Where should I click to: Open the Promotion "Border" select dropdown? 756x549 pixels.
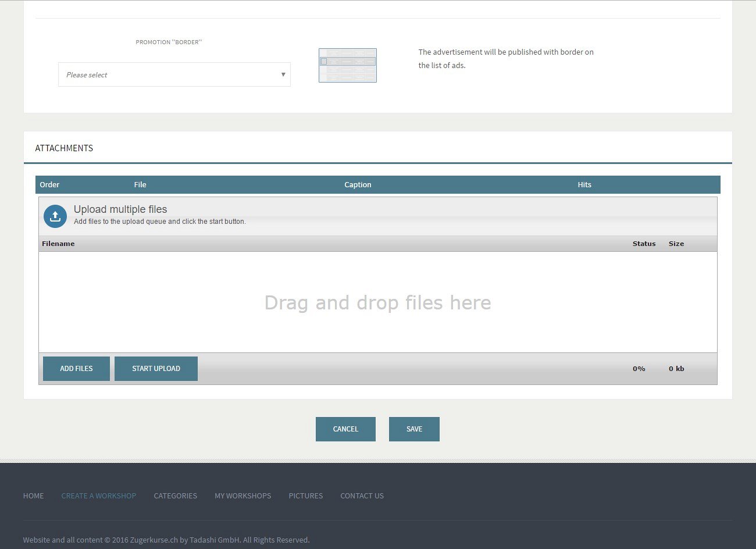tap(174, 74)
